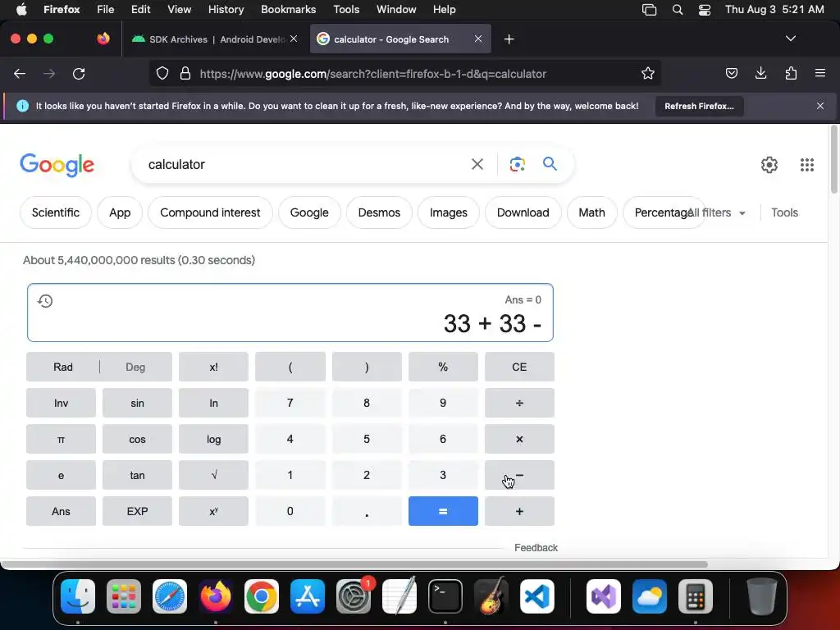840x630 pixels.
Task: Open the Bookmarks menu
Action: pos(288,10)
